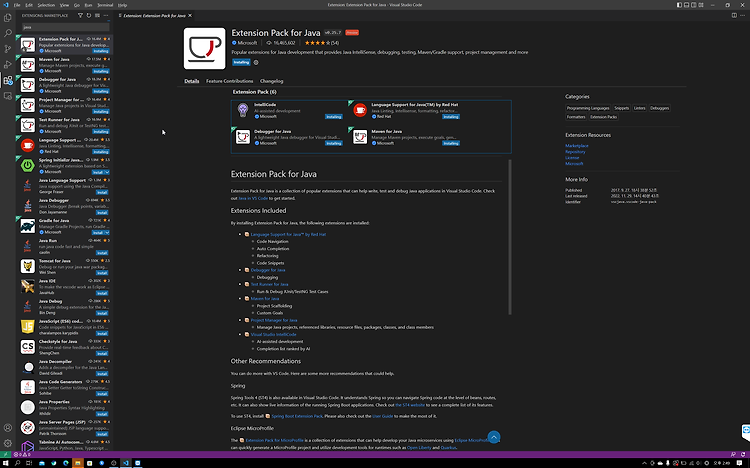The image size is (750, 468).
Task: Open the Remote Explorer view icon
Action: pos(8,96)
